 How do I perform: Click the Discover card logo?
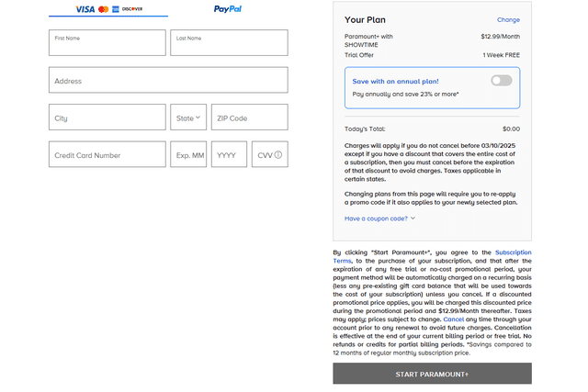tap(132, 9)
